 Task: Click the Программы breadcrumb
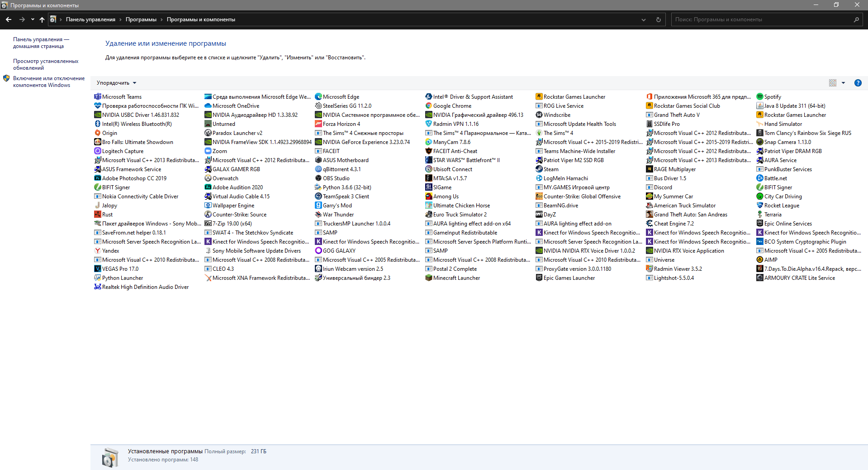click(x=141, y=19)
